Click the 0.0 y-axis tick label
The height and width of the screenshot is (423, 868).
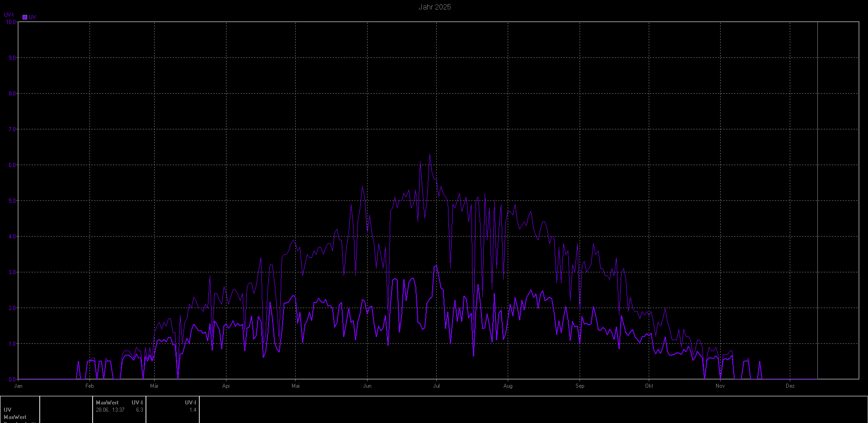pos(12,380)
